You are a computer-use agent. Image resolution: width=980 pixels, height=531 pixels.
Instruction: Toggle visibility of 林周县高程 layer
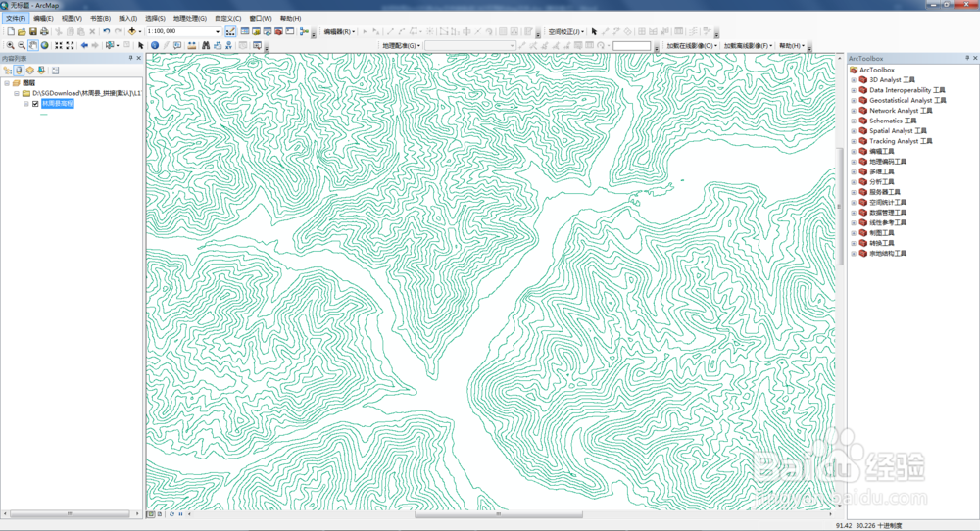(x=35, y=104)
